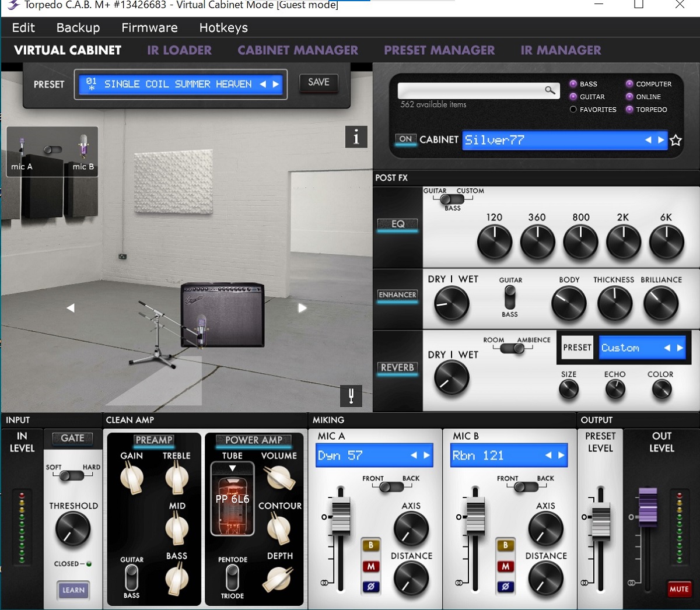700x610 pixels.
Task: Select mic B icon in room view
Action: point(83,148)
